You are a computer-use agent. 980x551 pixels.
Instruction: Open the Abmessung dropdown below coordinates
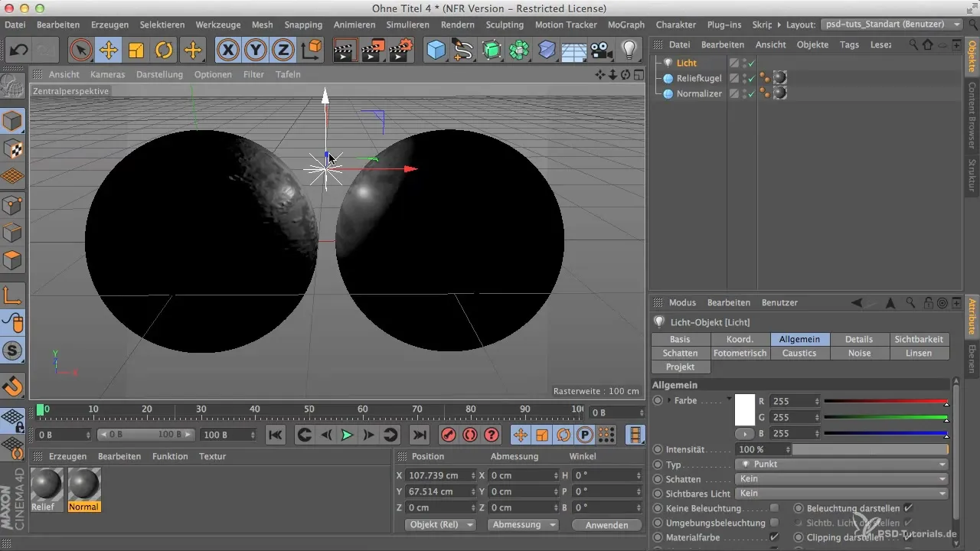[x=523, y=525]
